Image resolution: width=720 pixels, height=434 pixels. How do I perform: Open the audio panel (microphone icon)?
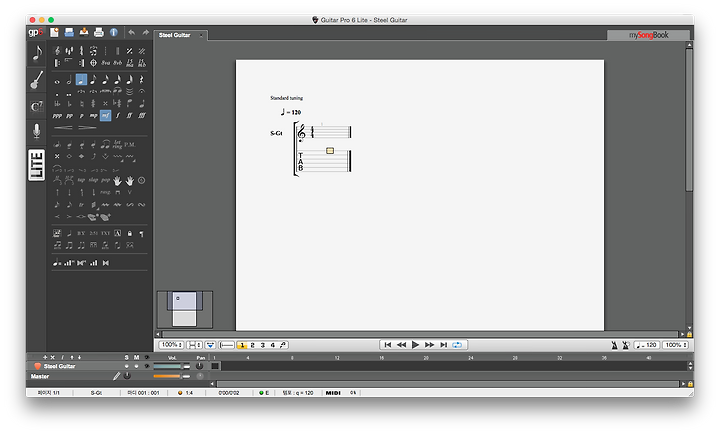point(37,131)
